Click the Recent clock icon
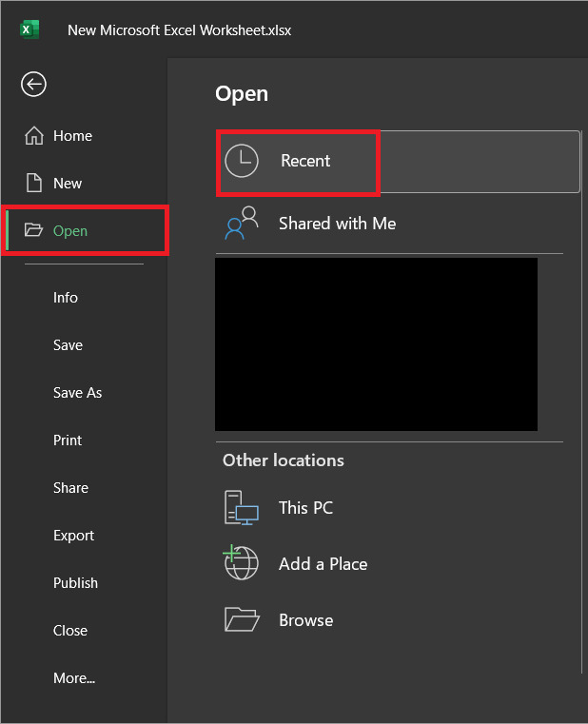Screen dimensions: 588x724 pos(241,161)
